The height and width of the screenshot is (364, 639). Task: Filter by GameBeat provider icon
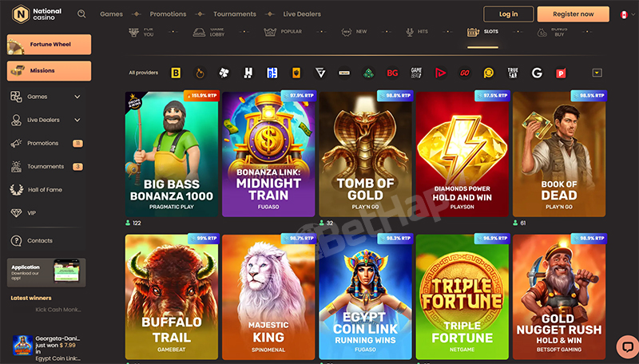(x=416, y=73)
